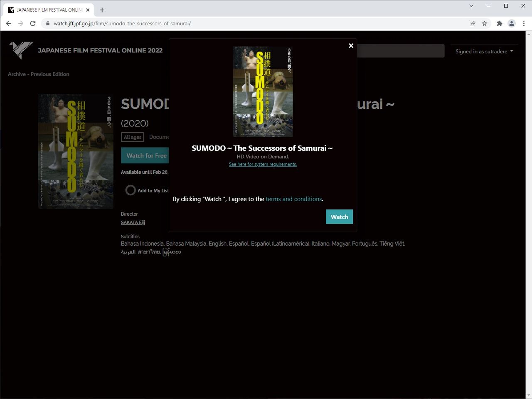
Task: Open a new browser tab
Action: [x=102, y=10]
